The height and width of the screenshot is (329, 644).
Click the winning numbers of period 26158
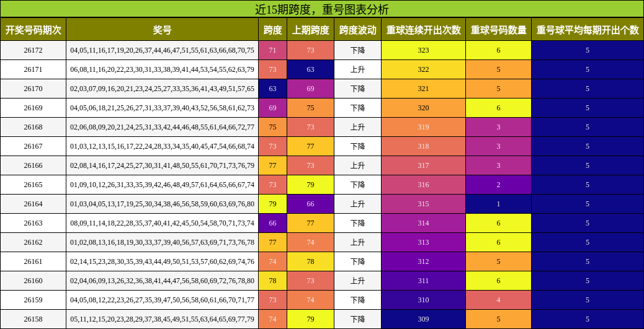[x=162, y=319]
